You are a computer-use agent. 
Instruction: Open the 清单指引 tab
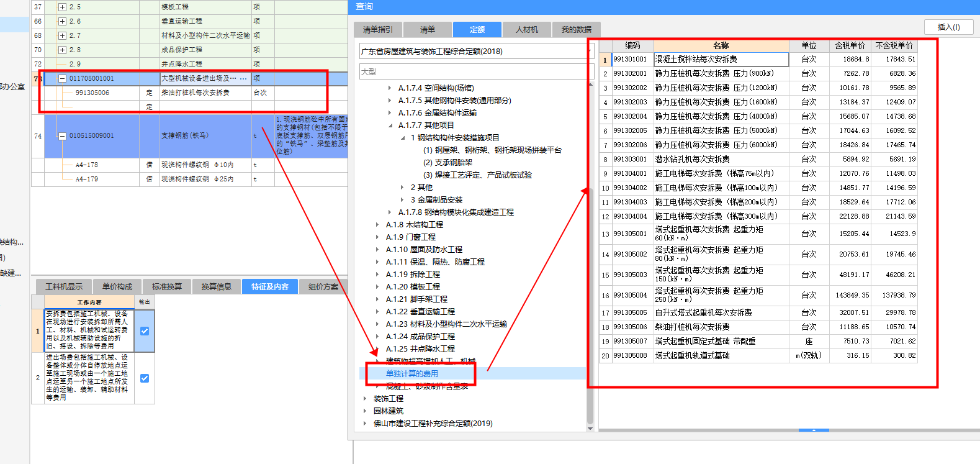pyautogui.click(x=378, y=29)
